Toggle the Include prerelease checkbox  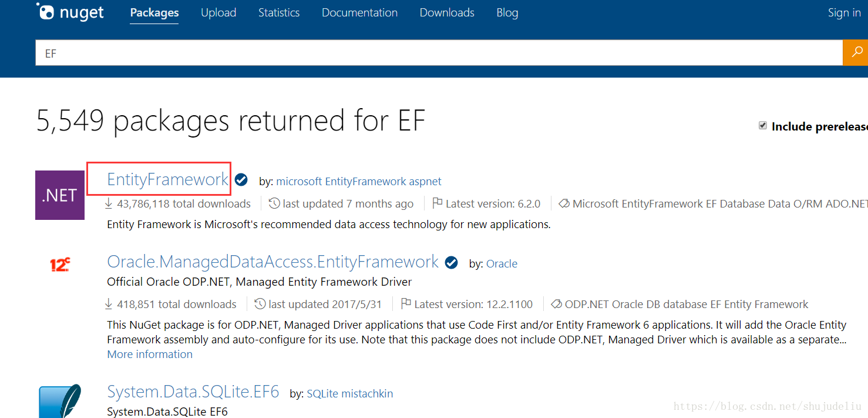[763, 126]
